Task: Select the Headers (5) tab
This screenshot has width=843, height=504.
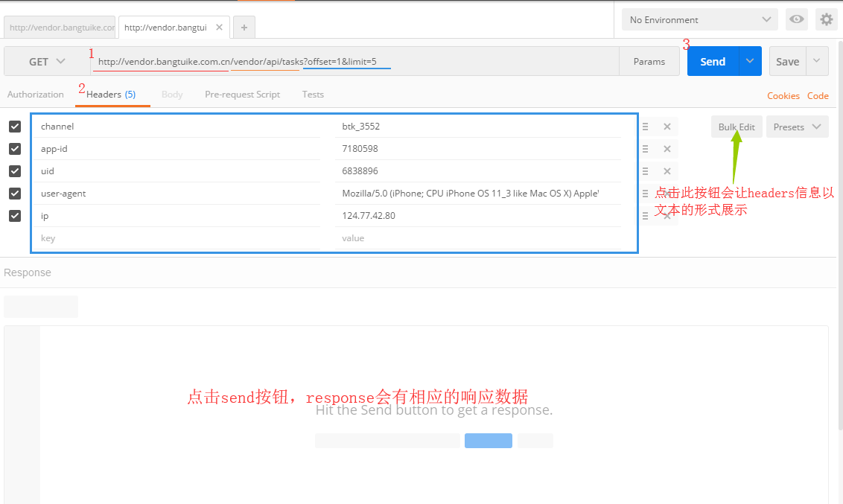Action: click(x=111, y=95)
